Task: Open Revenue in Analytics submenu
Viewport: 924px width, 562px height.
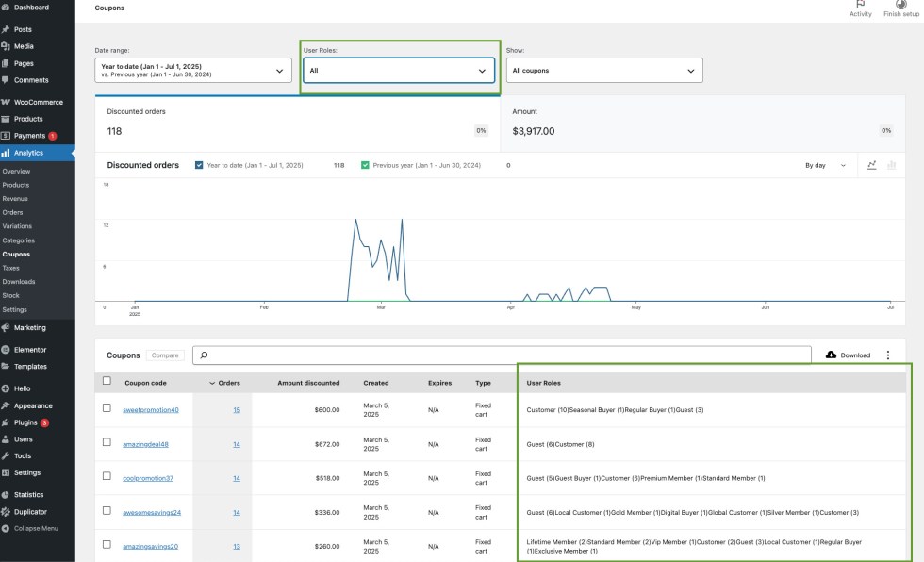Action: pyautogui.click(x=15, y=199)
